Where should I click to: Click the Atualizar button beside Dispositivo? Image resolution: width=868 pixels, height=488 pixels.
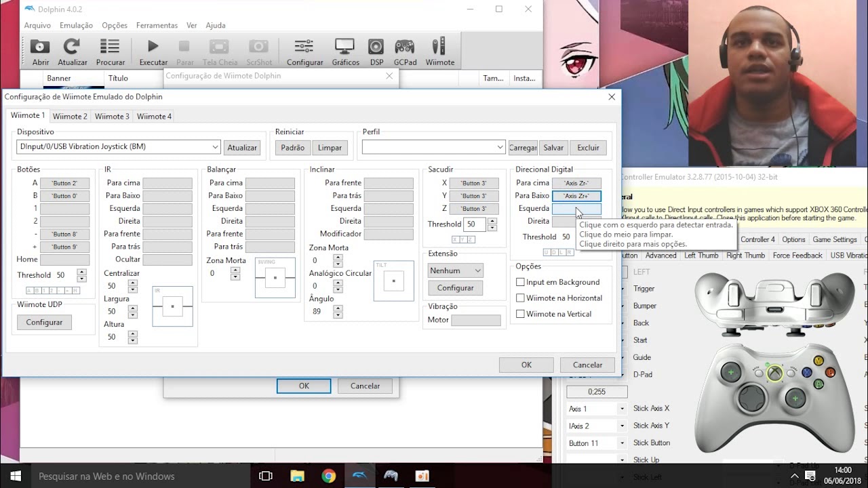(x=242, y=147)
